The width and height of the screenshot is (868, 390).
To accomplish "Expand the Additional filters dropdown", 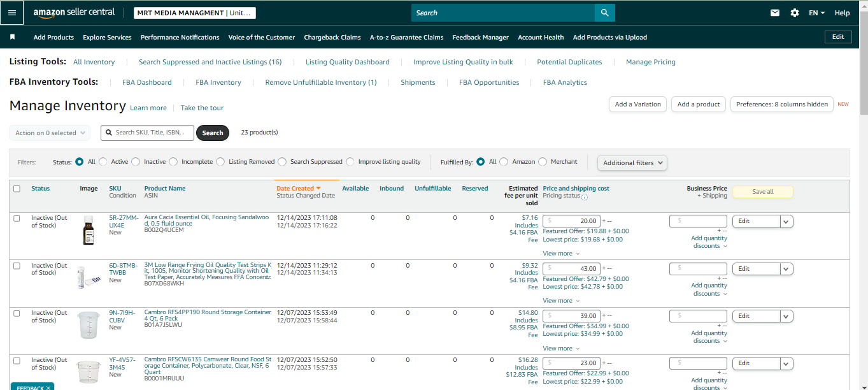I will pos(632,162).
